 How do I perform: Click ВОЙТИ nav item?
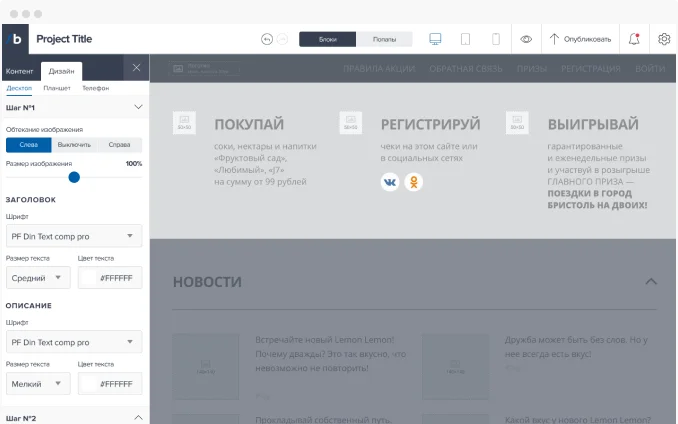pos(650,69)
